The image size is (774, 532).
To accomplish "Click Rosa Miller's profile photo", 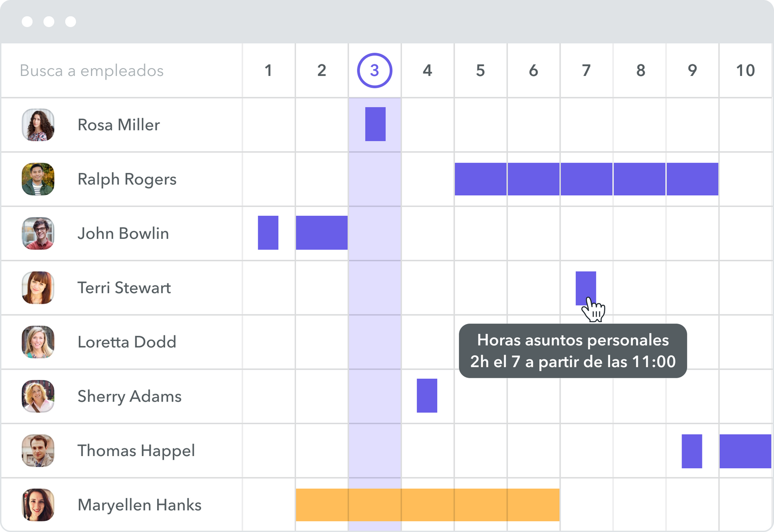I will coord(38,125).
